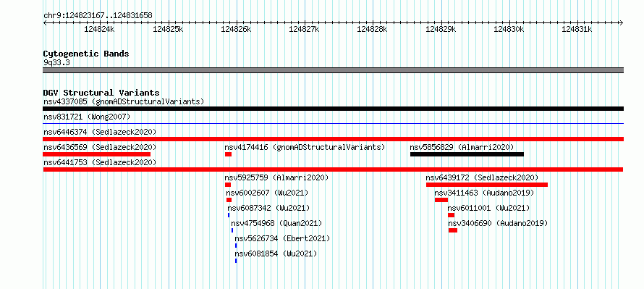
Task: Open the nsv6087342 (Wu2021) label
Action: coord(268,208)
